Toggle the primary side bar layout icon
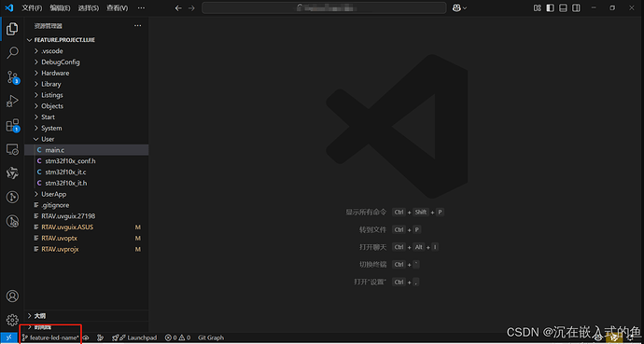This screenshot has height=344, width=644. [550, 7]
